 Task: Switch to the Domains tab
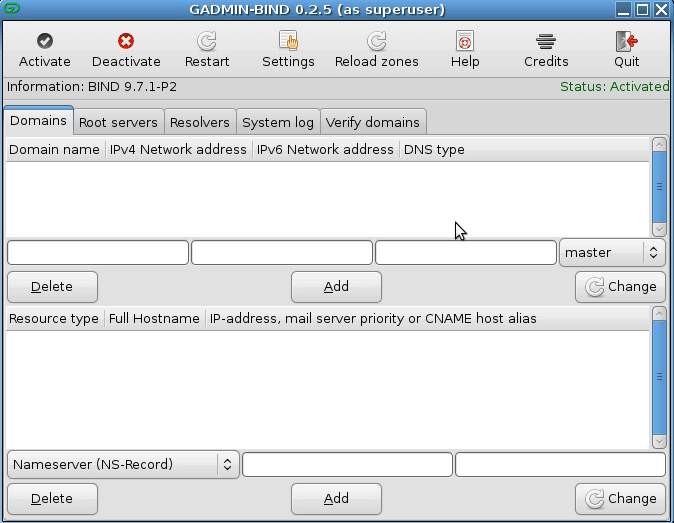(x=38, y=121)
